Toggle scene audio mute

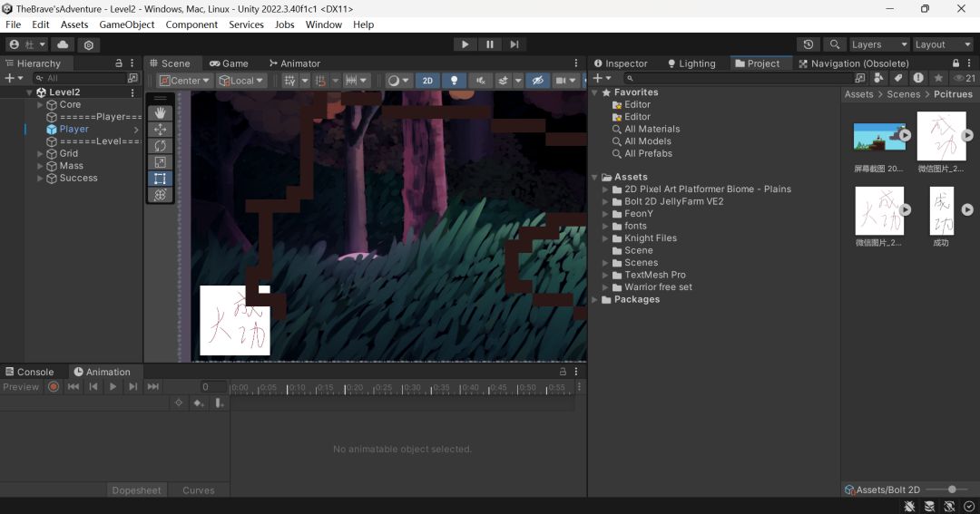coord(481,81)
